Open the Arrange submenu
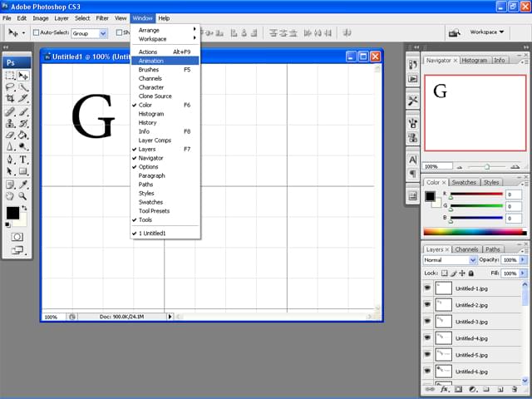 pyautogui.click(x=165, y=30)
